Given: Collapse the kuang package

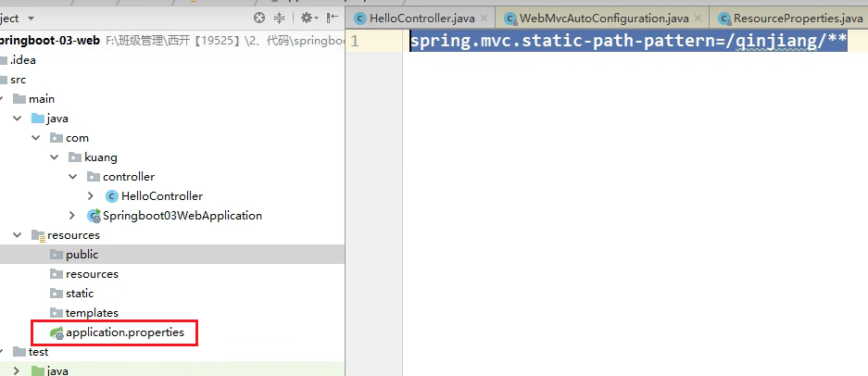Looking at the screenshot, I should (x=54, y=157).
